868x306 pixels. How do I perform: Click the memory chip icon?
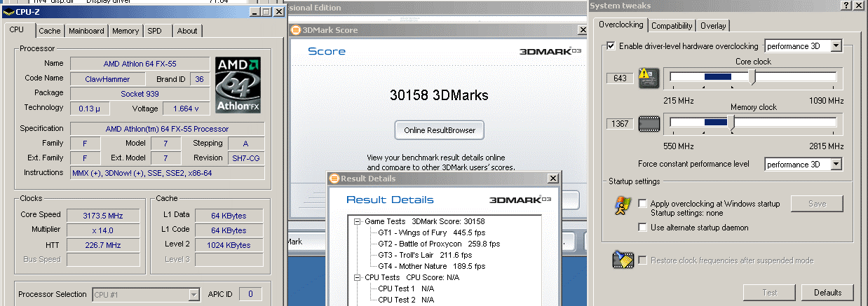pos(649,124)
